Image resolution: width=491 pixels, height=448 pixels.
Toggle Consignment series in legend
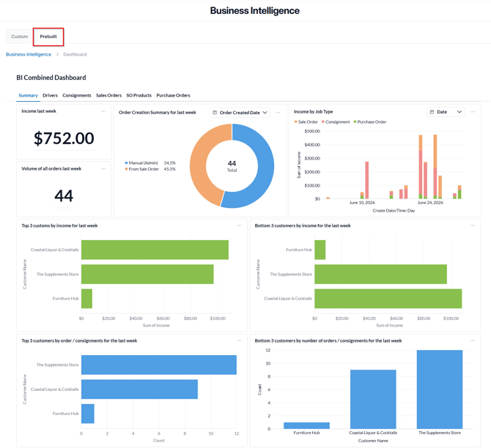[336, 122]
